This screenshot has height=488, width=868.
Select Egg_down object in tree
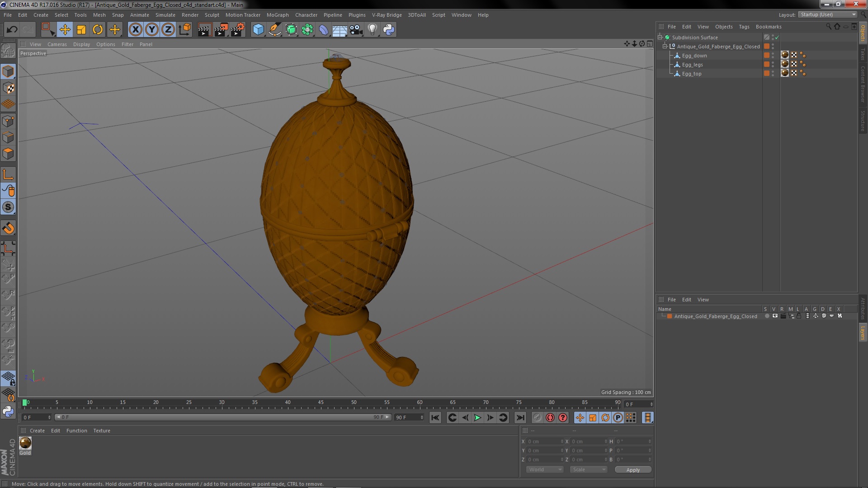point(694,56)
